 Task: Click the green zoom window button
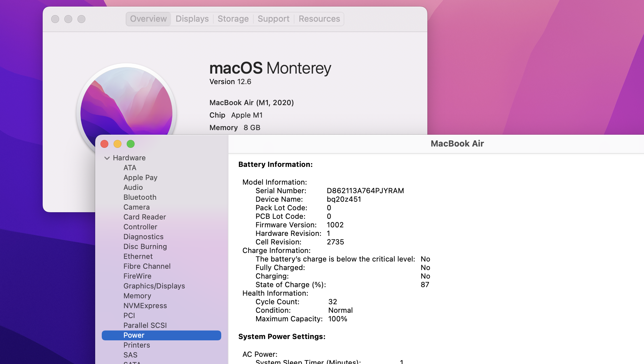click(x=131, y=144)
